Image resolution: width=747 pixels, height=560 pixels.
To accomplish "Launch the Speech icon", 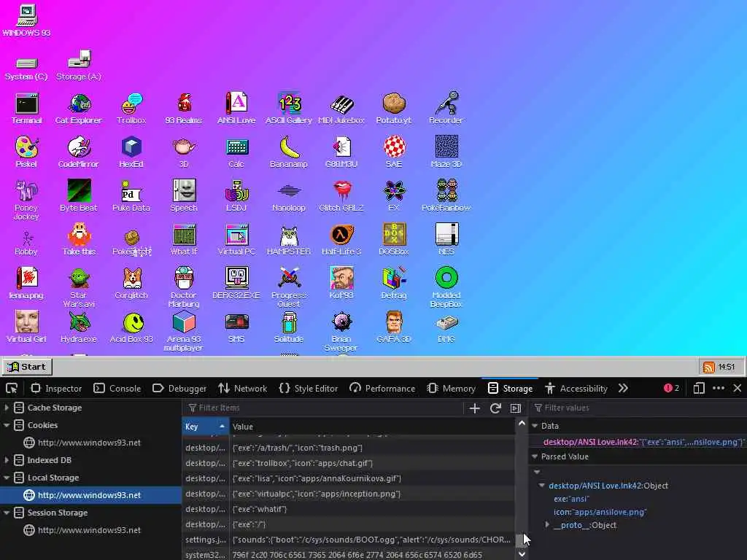I will (x=184, y=196).
